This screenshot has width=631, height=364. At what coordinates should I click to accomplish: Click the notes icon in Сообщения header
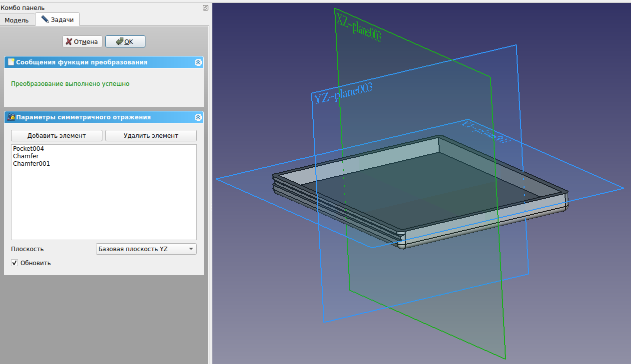click(11, 62)
